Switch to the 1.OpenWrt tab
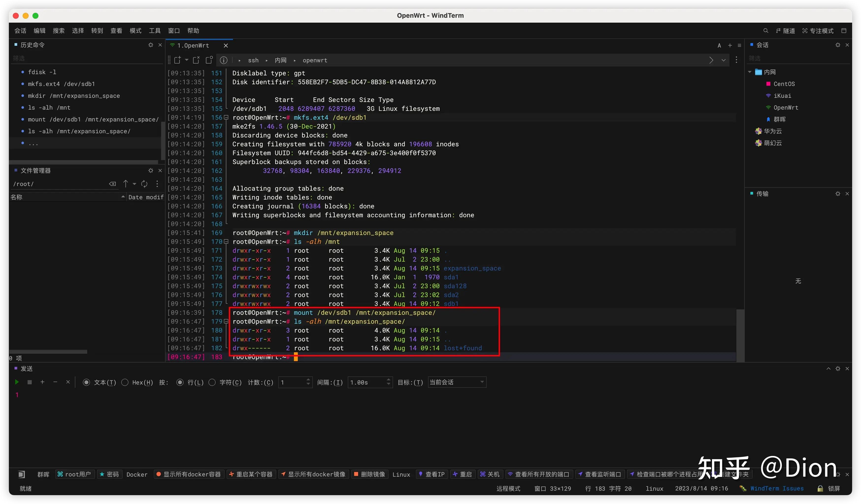This screenshot has width=861, height=504. pyautogui.click(x=193, y=45)
